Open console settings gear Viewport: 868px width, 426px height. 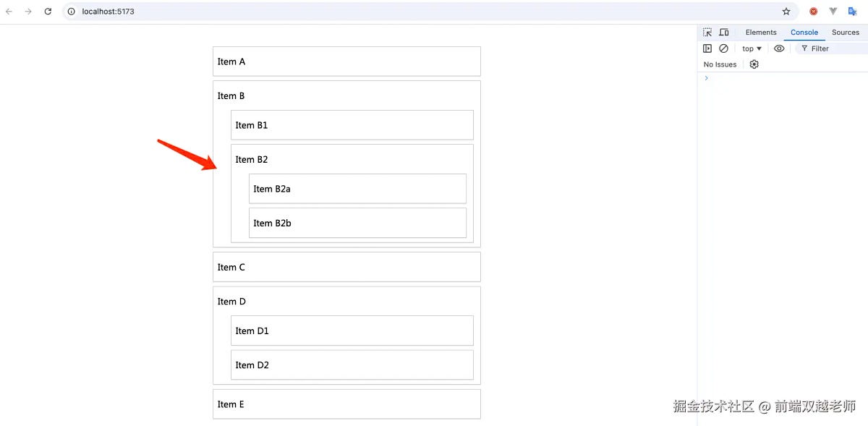pyautogui.click(x=754, y=64)
